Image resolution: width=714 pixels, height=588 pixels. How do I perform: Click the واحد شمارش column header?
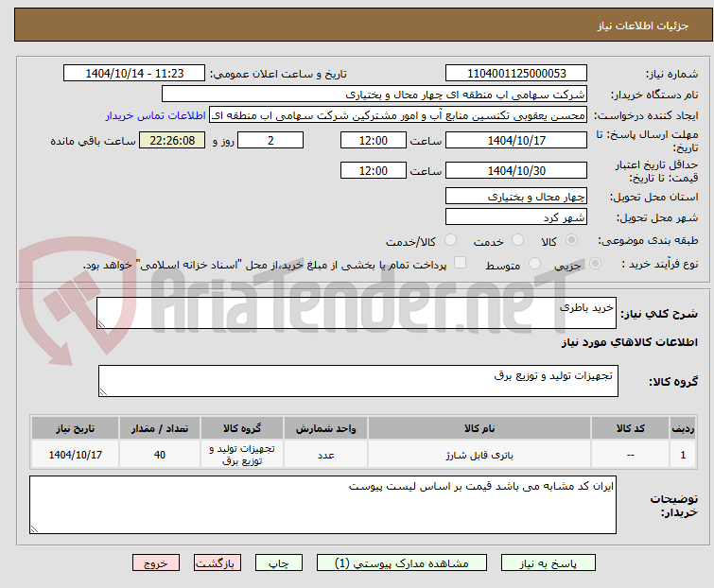click(326, 428)
